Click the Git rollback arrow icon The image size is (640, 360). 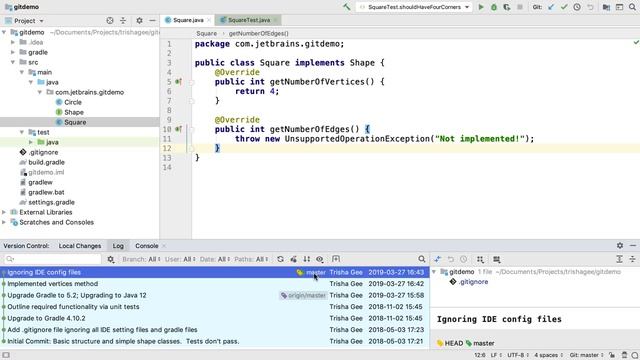click(590, 7)
